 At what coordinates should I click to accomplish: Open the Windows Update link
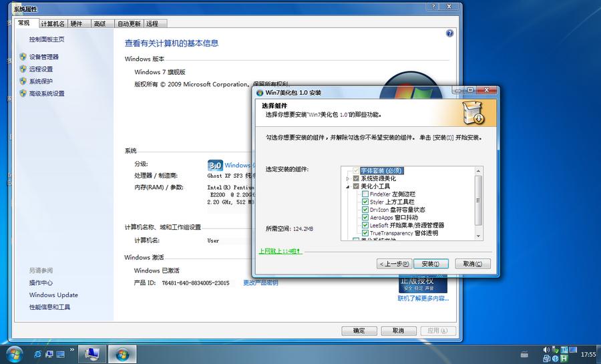point(53,295)
